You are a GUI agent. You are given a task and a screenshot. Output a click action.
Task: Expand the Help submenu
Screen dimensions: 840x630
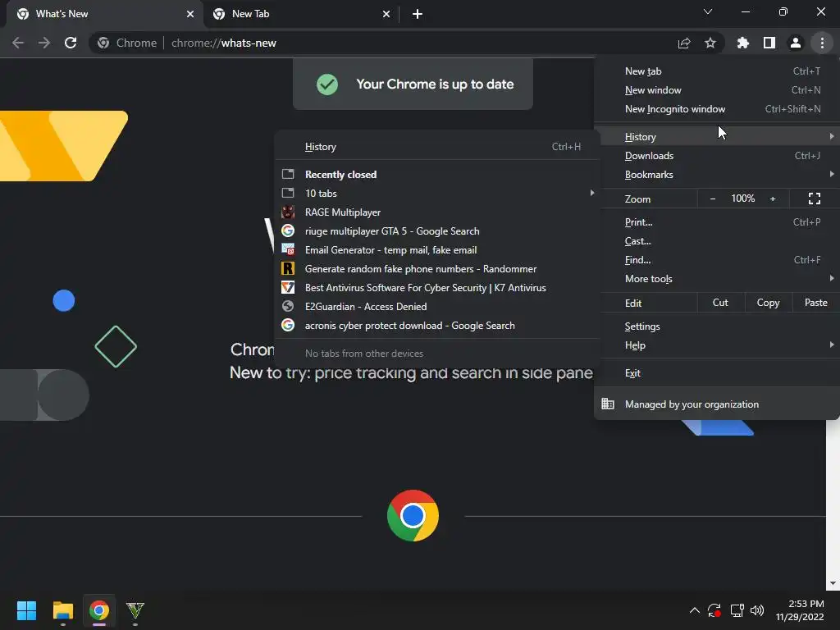click(x=717, y=345)
